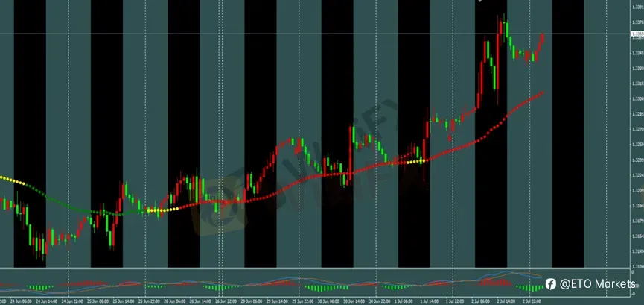Click the 24 Jun 14:00 time label
This screenshot has width=644, height=305.
(46, 301)
